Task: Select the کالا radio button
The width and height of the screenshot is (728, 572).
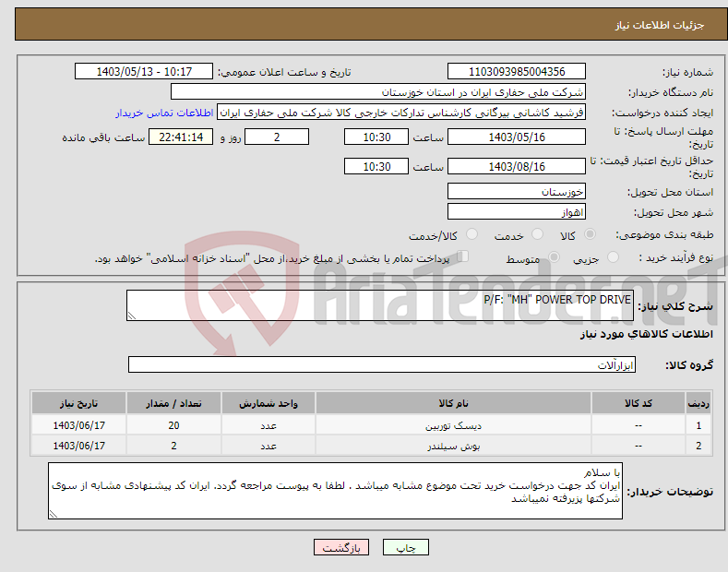Action: (590, 234)
